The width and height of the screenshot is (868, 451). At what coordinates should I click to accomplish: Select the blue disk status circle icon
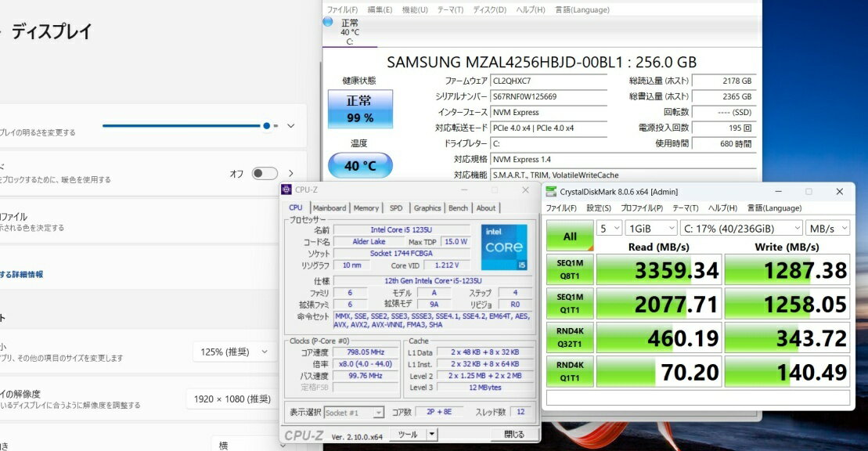tap(327, 22)
